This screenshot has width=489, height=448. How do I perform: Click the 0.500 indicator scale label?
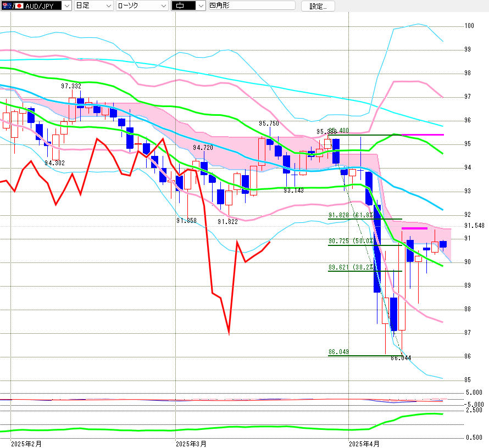[x=474, y=438]
